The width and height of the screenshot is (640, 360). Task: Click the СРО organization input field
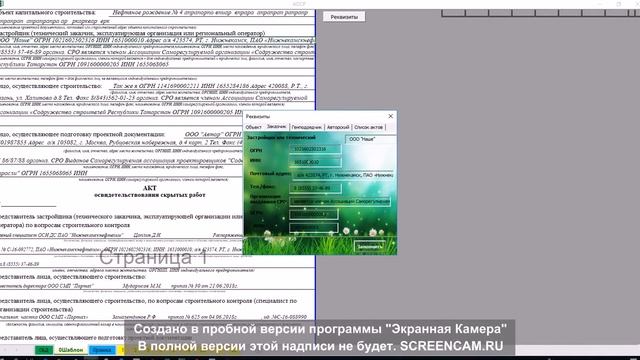340,201
